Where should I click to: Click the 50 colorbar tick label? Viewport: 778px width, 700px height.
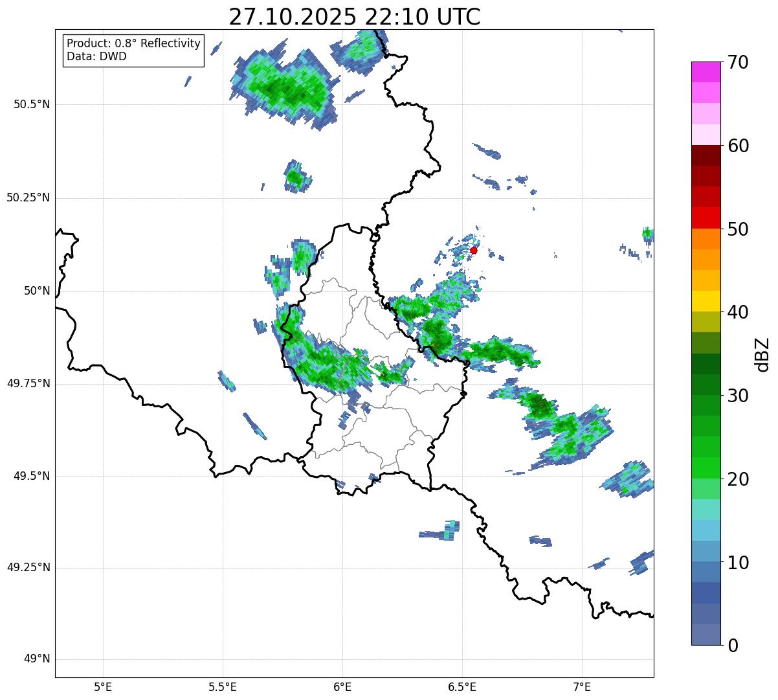point(739,229)
